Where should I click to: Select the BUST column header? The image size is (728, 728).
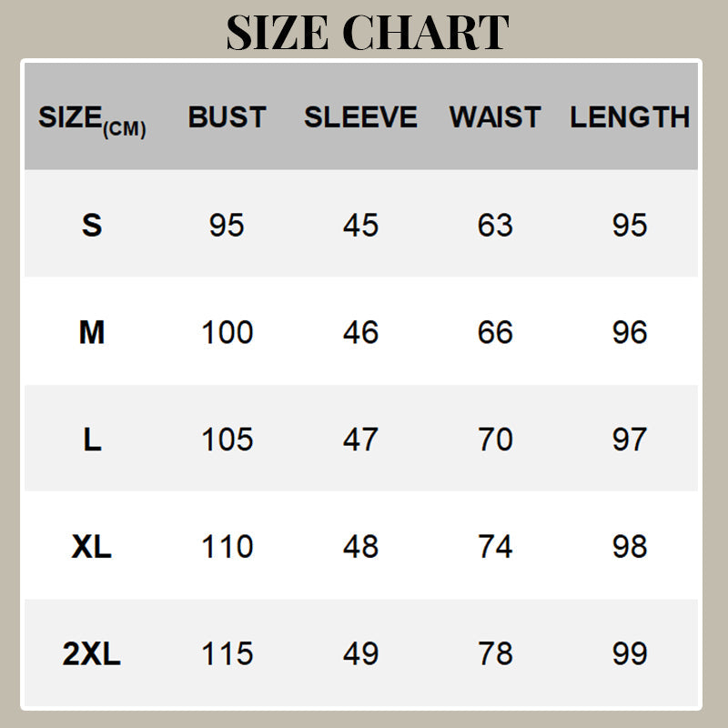click(x=227, y=117)
